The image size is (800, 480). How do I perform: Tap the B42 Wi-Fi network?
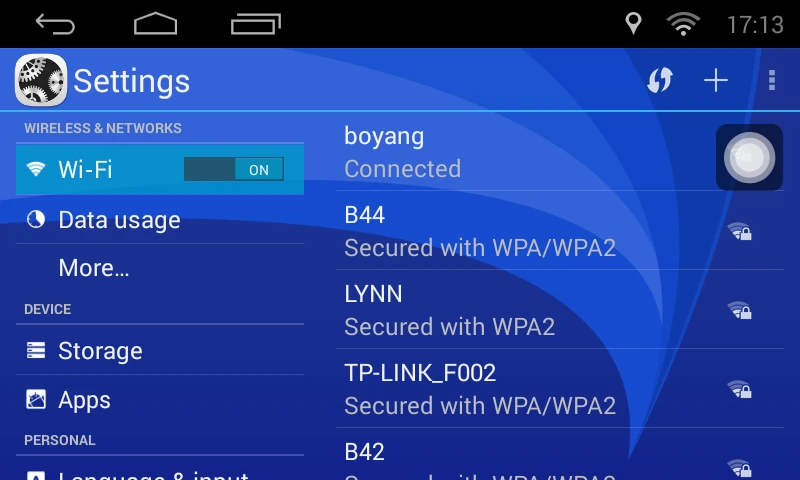560,454
